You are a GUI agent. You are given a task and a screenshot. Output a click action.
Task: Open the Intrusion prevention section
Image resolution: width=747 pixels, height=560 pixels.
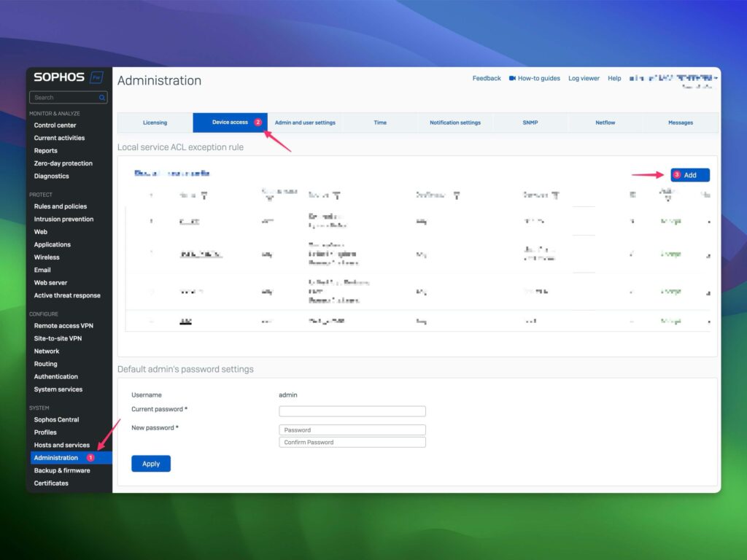click(64, 219)
